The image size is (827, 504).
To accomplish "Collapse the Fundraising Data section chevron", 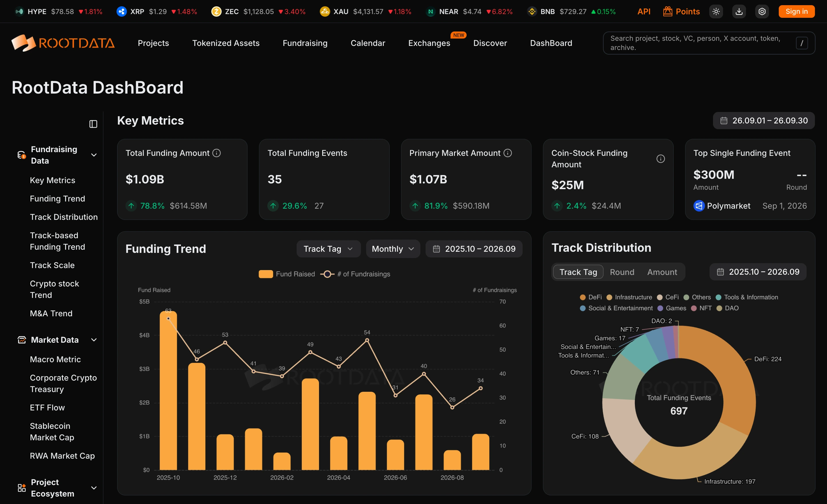I will (94, 155).
